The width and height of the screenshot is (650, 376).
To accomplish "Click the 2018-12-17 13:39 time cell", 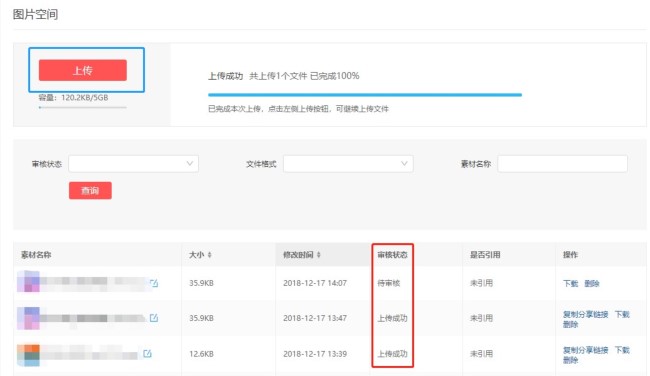I will tap(315, 354).
